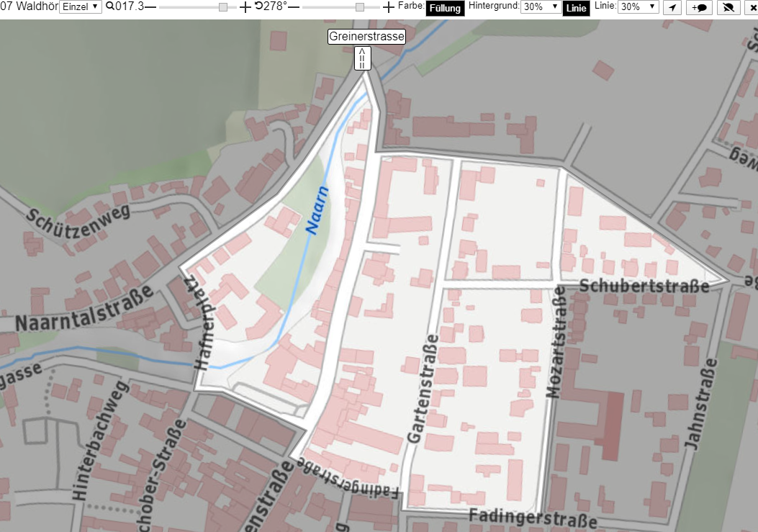758x532 pixels.
Task: Click the black Füllung color button
Action: [445, 8]
